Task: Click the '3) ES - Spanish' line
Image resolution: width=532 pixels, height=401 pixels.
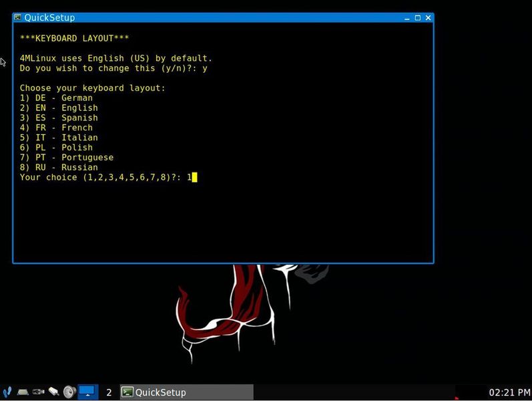Action: [59, 118]
